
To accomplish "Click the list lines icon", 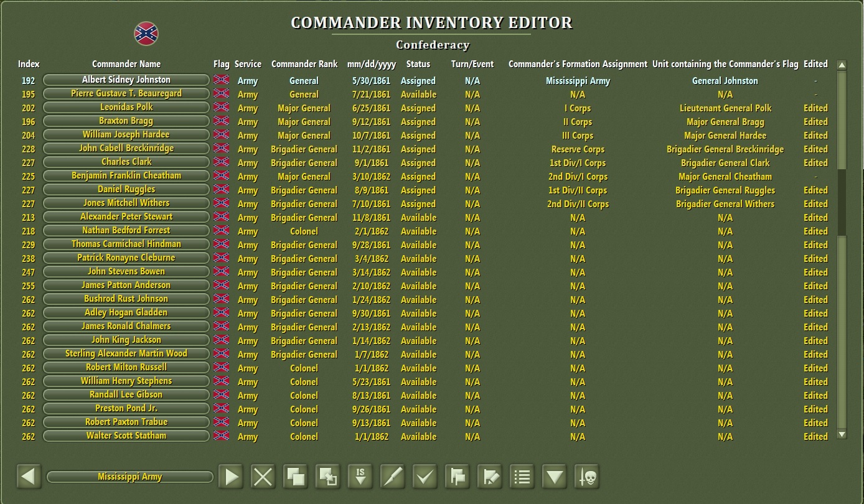I will coord(522,477).
